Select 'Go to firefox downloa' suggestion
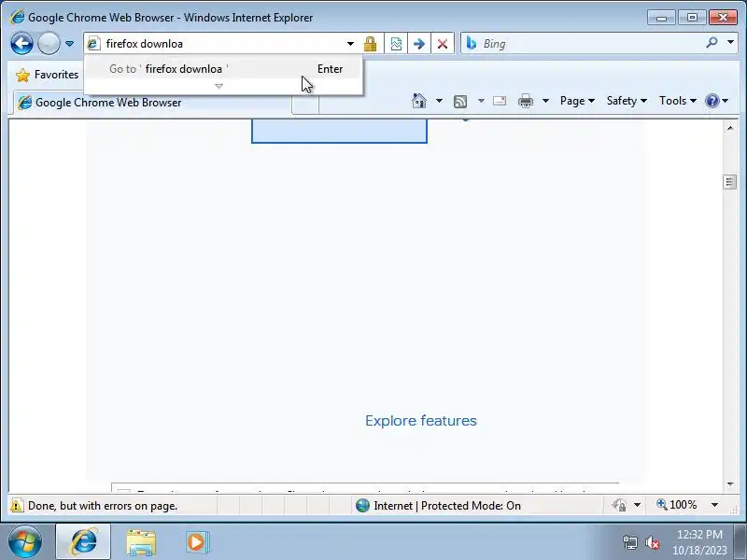The height and width of the screenshot is (560, 747). (x=223, y=69)
